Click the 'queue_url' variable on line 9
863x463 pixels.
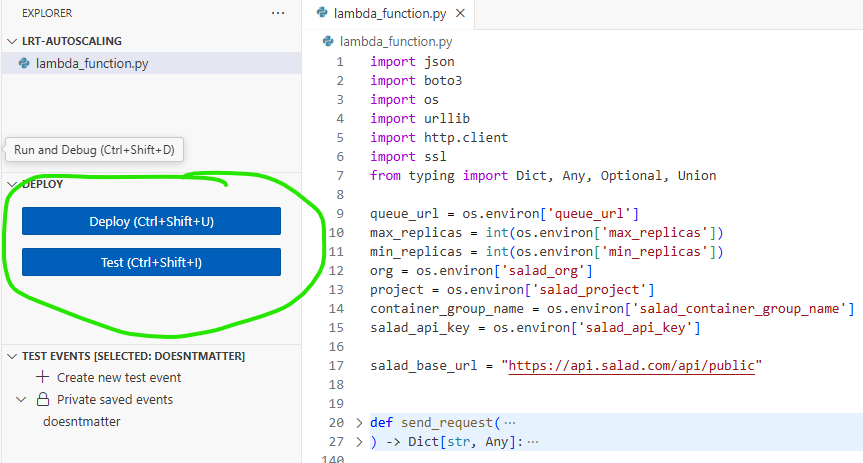(x=404, y=214)
